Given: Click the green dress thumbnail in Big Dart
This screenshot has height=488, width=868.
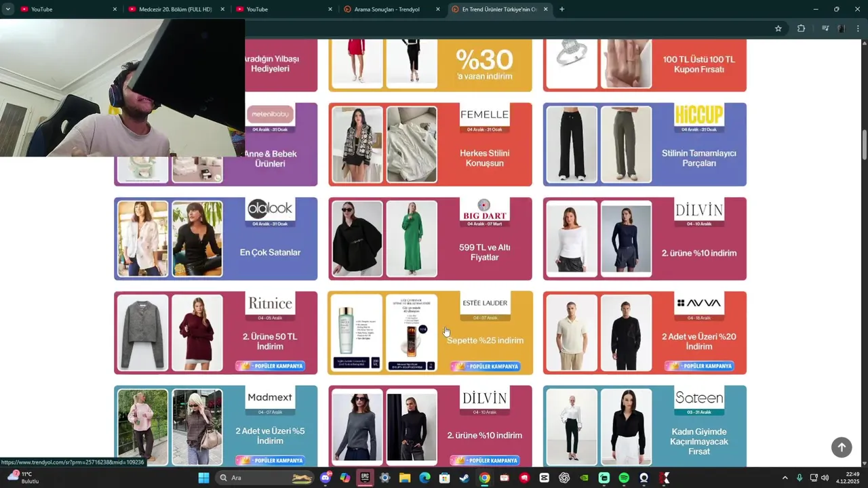Looking at the screenshot, I should (x=412, y=239).
